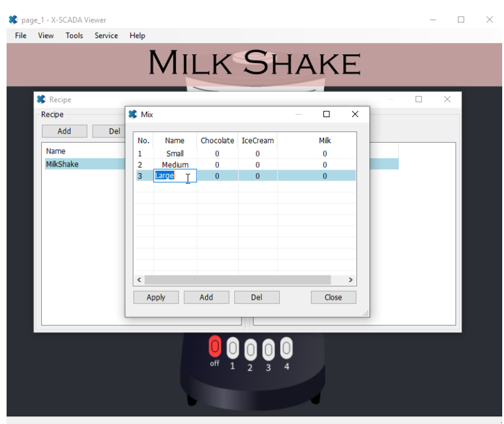Click the Name column header in Recipe list
The width and height of the screenshot is (504, 424).
[x=56, y=151]
